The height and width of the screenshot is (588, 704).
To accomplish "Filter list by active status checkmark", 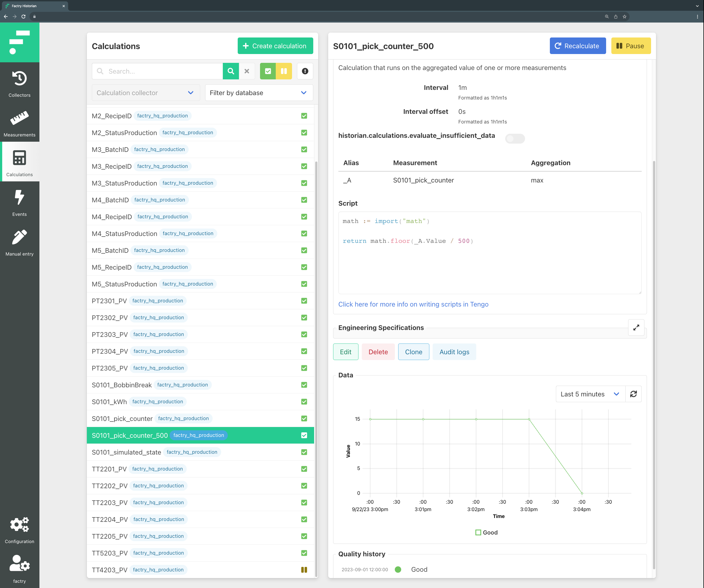I will click(268, 71).
